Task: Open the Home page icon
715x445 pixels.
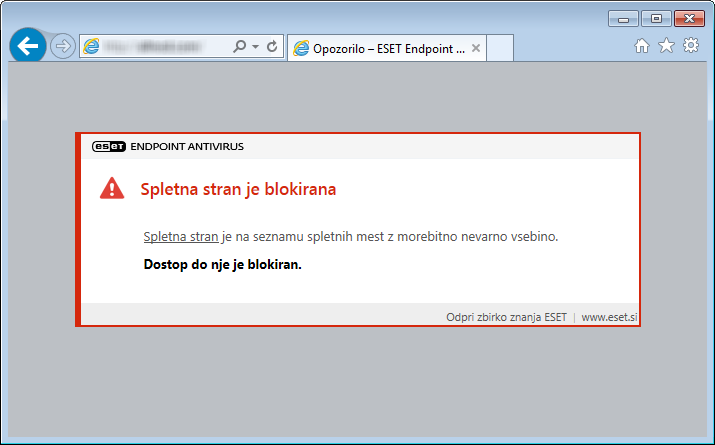Action: pyautogui.click(x=642, y=46)
